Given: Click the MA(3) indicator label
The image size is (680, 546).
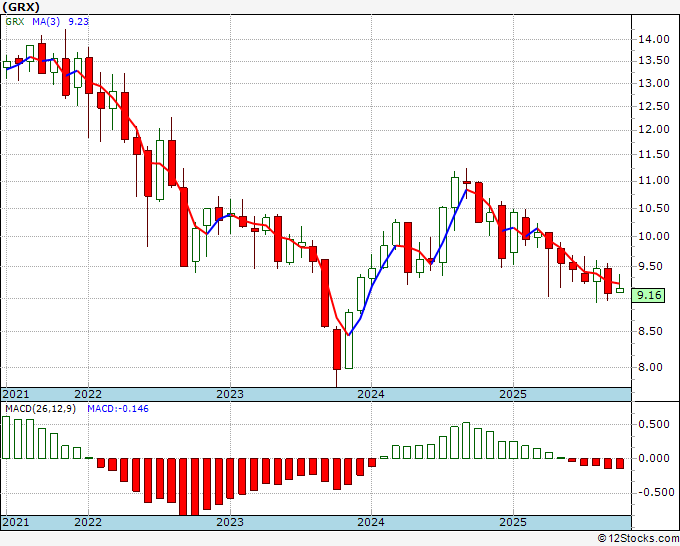Looking at the screenshot, I should 46,21.
